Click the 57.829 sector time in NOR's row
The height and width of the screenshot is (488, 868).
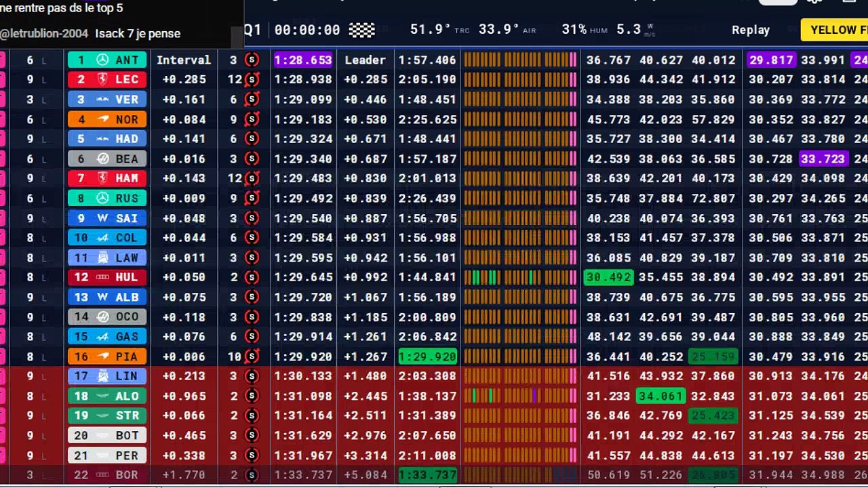pyautogui.click(x=713, y=119)
